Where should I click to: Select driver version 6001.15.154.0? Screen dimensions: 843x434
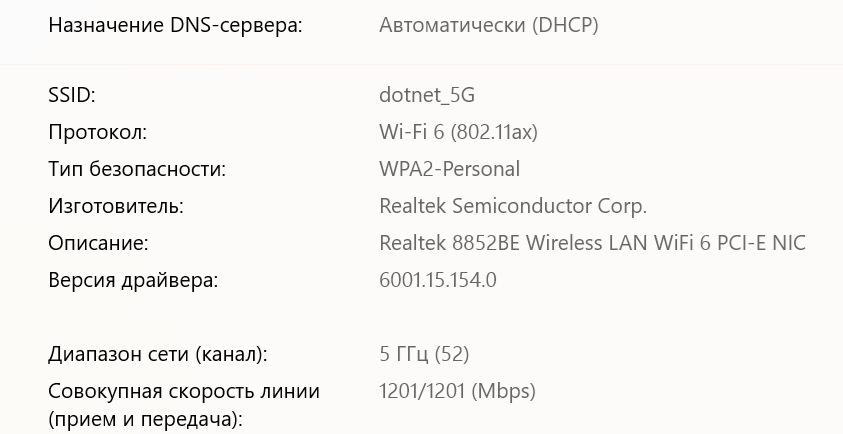pyautogui.click(x=438, y=280)
